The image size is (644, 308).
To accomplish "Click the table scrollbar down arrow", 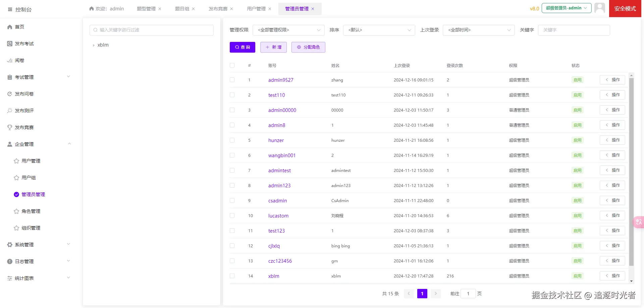I will point(631,281).
